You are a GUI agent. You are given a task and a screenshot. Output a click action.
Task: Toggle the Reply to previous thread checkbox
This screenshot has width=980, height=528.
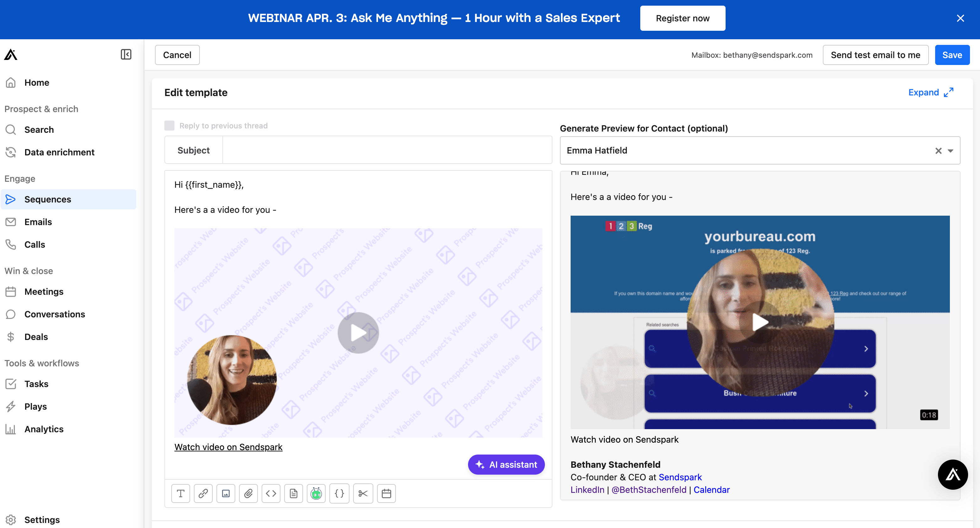click(x=169, y=126)
